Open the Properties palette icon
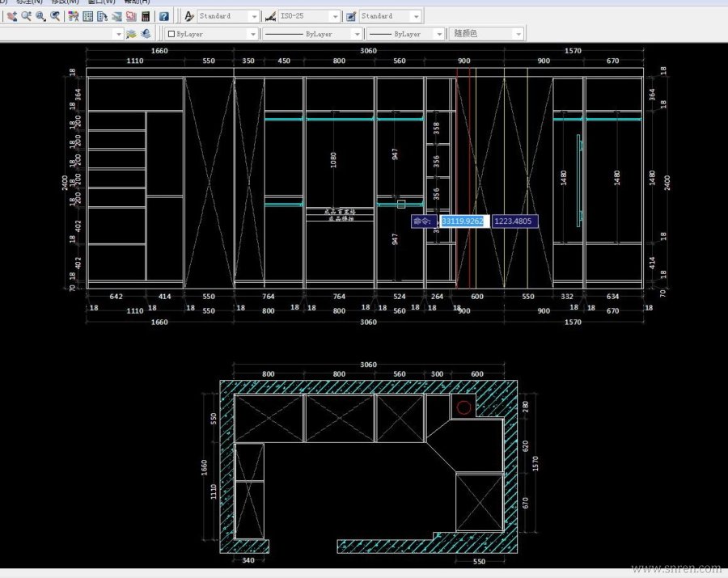The height and width of the screenshot is (578, 728). click(73, 16)
